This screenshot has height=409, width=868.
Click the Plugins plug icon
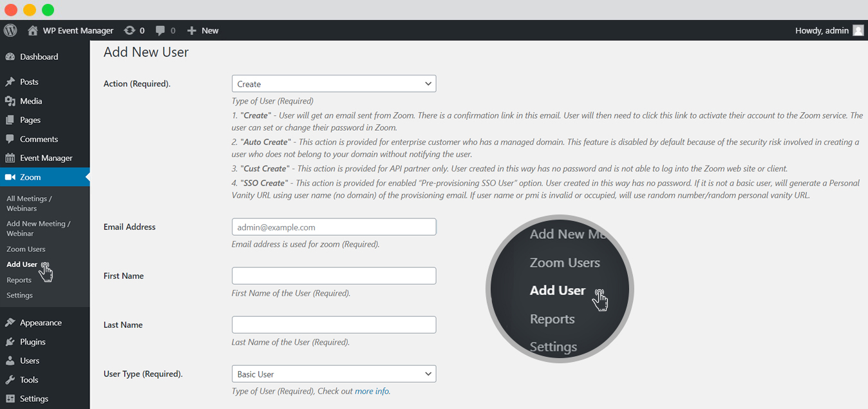pyautogui.click(x=10, y=342)
